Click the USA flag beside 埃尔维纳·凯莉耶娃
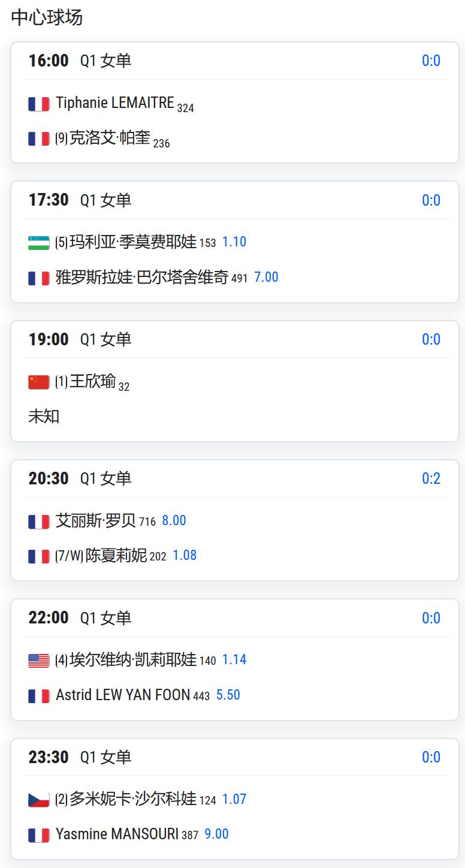Screen dimensions: 465x868 pyautogui.click(x=39, y=661)
